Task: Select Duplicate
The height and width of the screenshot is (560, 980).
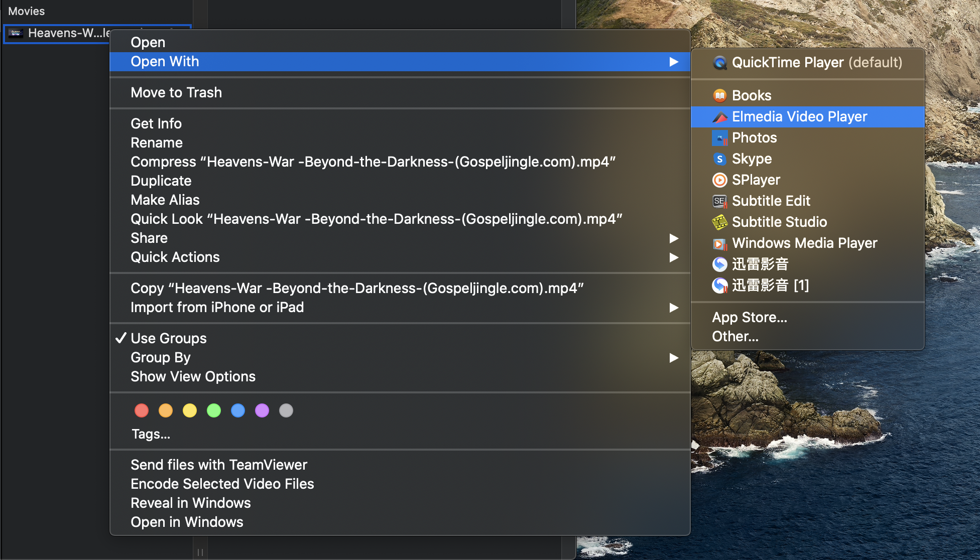Action: tap(400, 181)
